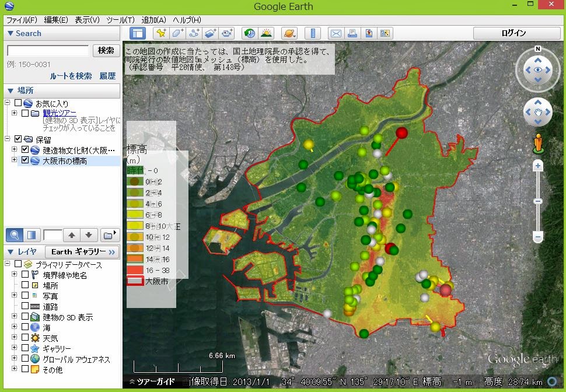Click the move joystick hand center
This screenshot has height=392, width=566.
click(x=538, y=112)
